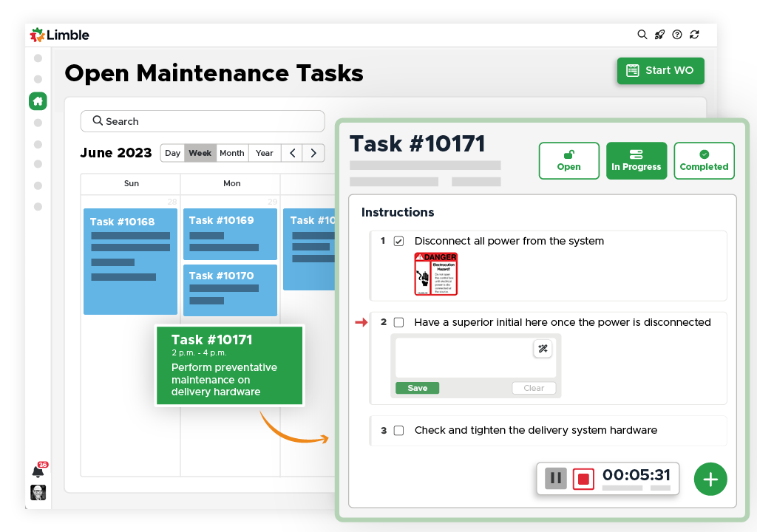Open help via the question mark icon
This screenshot has height=532, width=757.
pyautogui.click(x=677, y=34)
